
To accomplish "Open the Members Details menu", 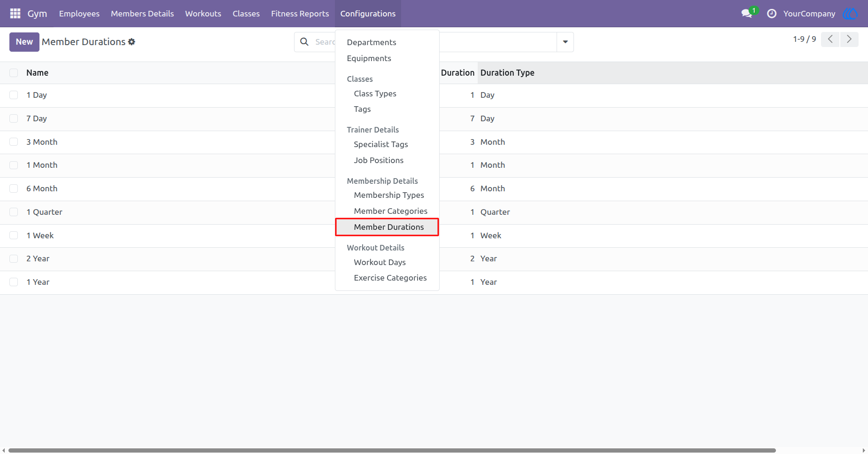I will click(142, 14).
